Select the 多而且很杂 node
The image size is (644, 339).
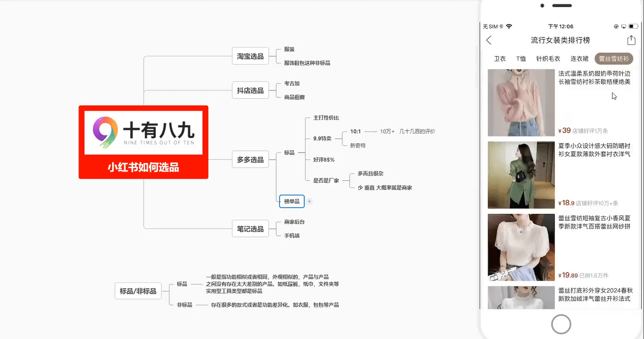coord(370,173)
